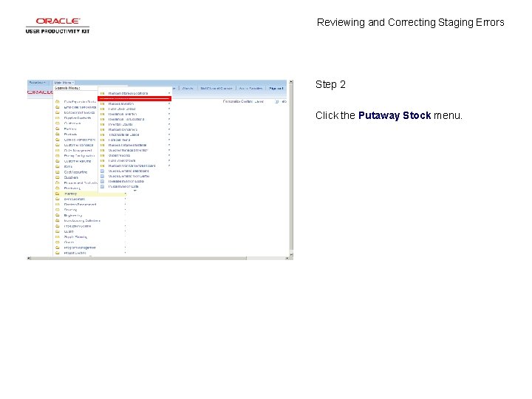Click folder icon next to Engineering

point(58,215)
